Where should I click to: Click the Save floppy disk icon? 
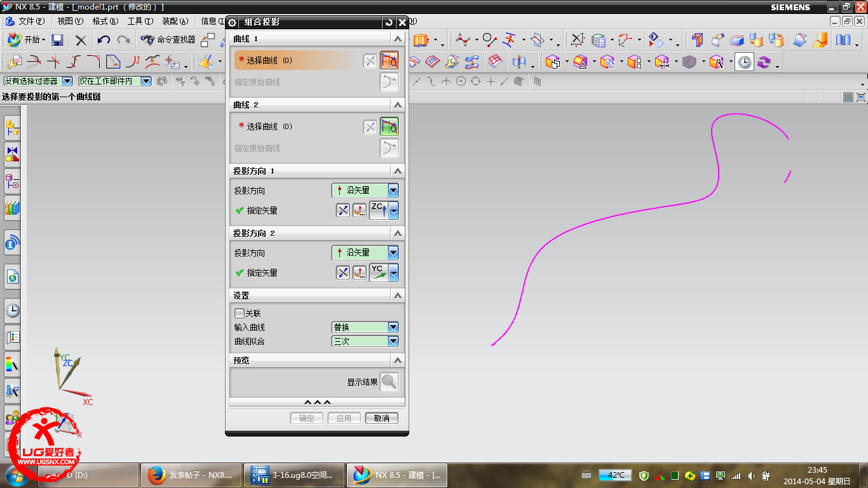(57, 40)
